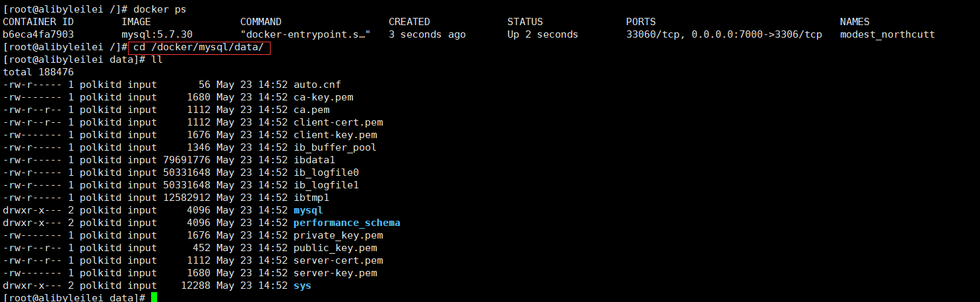The image size is (980, 302).
Task: Click the green terminal cursor
Action: click(x=154, y=297)
